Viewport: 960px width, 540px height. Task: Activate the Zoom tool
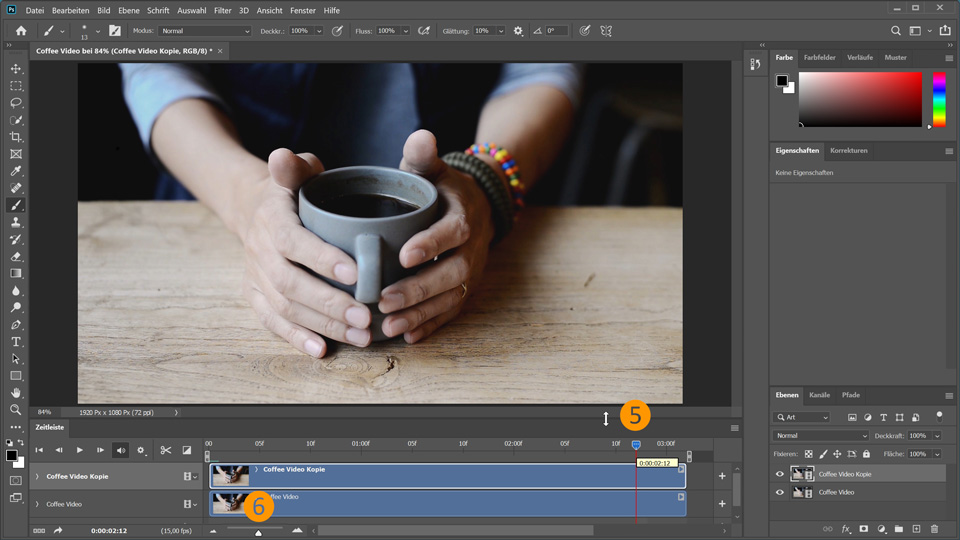[x=16, y=410]
